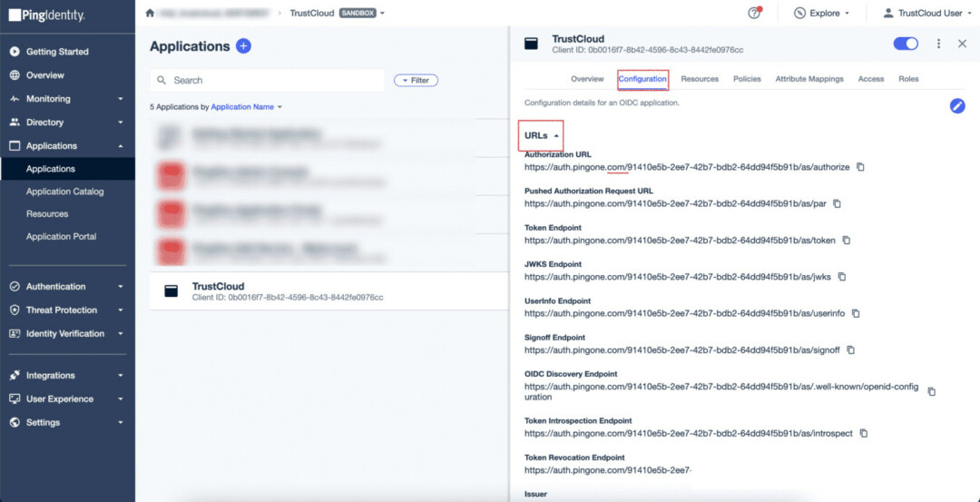Click the Monitoring pulse icon
Viewport: 980px width, 502px height.
15,99
